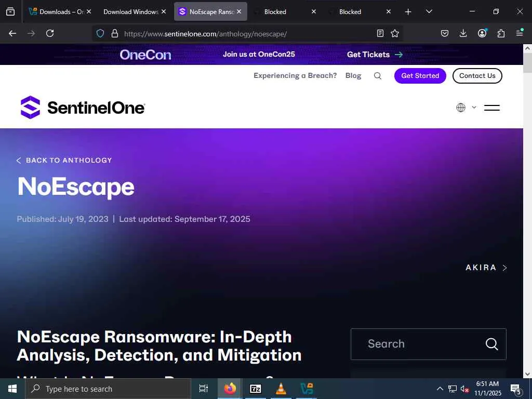Bookmark this page with star icon
This screenshot has height=399, width=532.
395,33
